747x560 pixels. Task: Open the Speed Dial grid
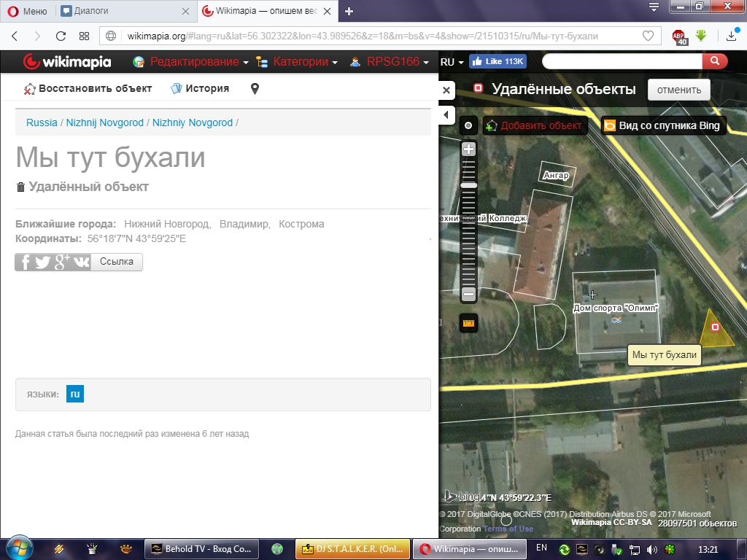(85, 36)
